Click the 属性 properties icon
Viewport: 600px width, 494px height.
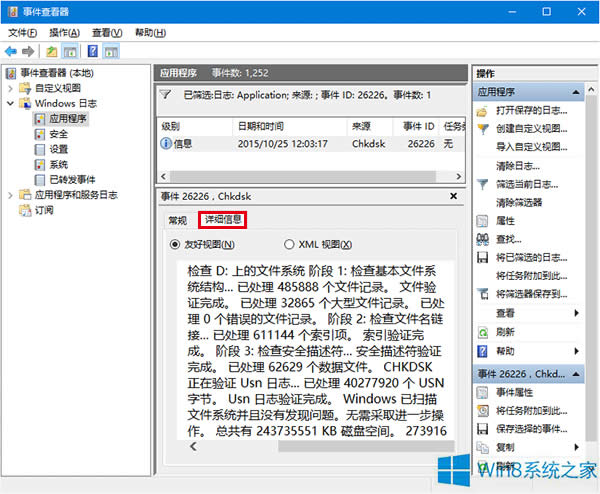click(482, 221)
